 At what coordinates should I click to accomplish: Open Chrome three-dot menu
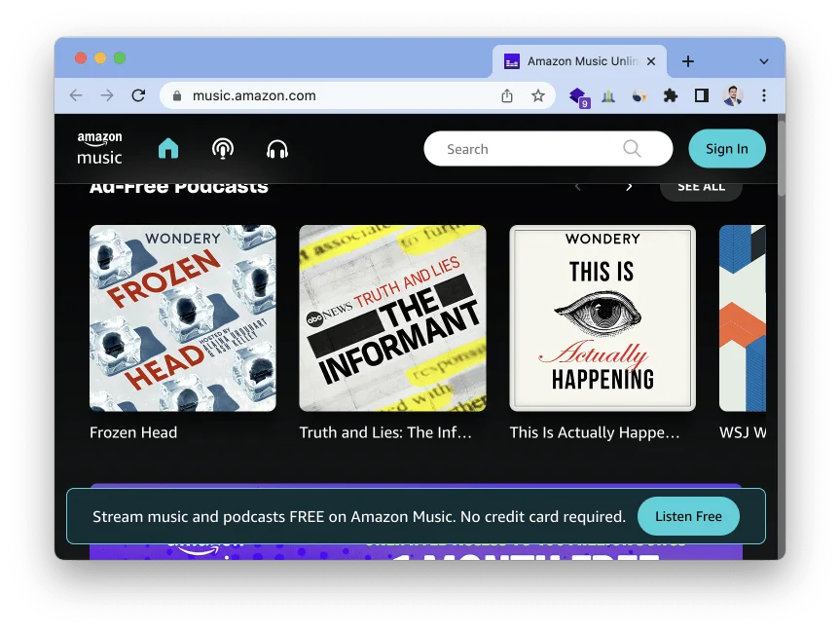(764, 95)
